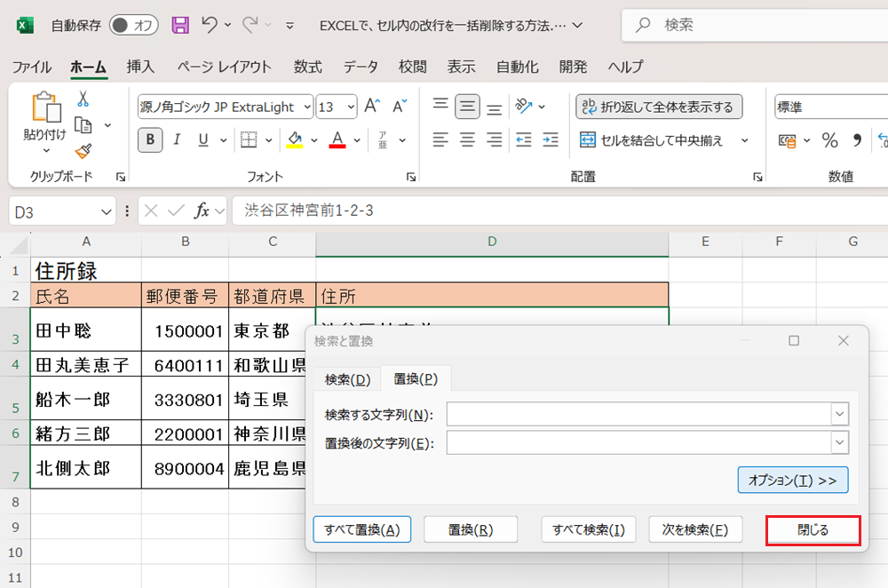The height and width of the screenshot is (588, 888).
Task: Select the Format Painter brush
Action: [x=83, y=151]
